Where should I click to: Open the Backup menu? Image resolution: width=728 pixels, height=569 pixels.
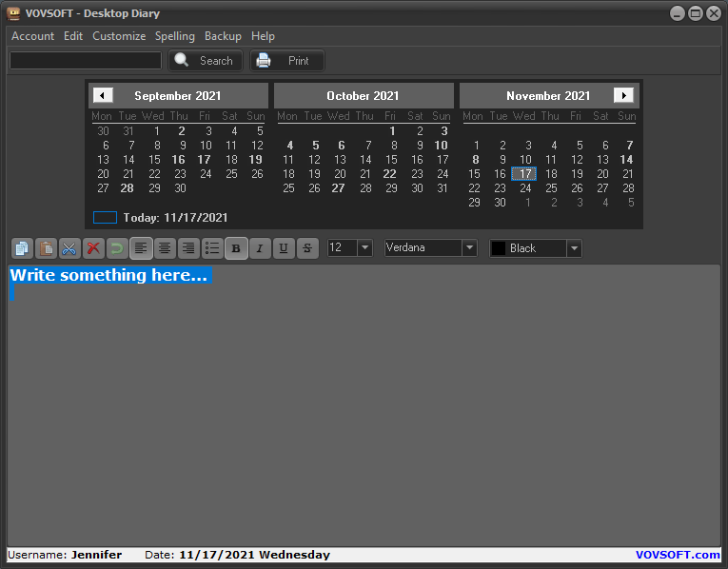(x=223, y=36)
